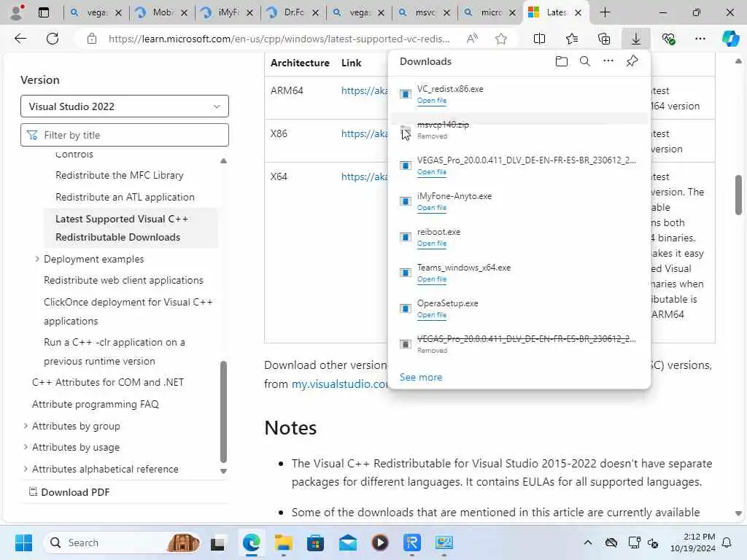Open file link for iMyFone-Anyto.exe
Screen dimensions: 747x560
(x=432, y=208)
